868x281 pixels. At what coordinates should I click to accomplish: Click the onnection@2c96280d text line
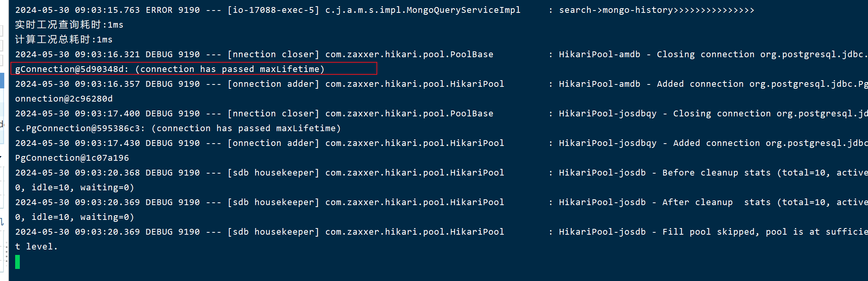click(x=64, y=99)
